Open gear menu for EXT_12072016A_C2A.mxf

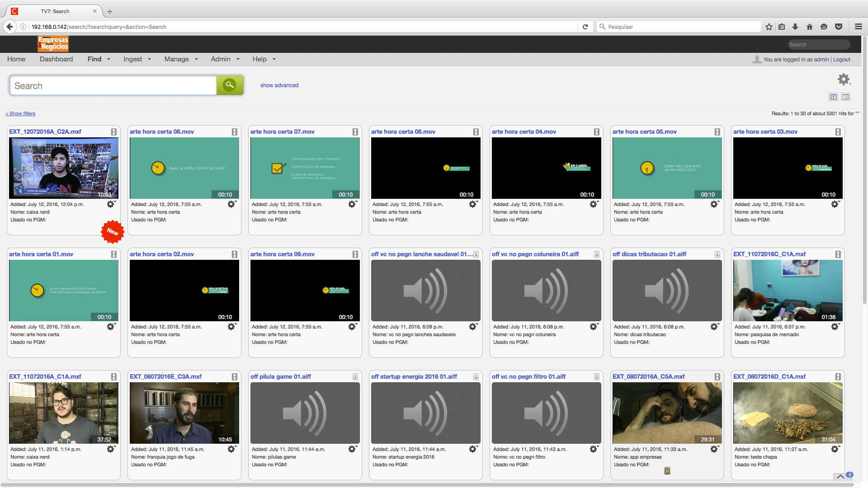pyautogui.click(x=111, y=204)
